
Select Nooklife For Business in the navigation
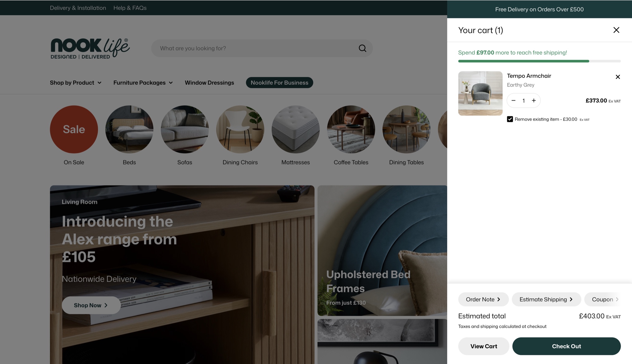[279, 82]
